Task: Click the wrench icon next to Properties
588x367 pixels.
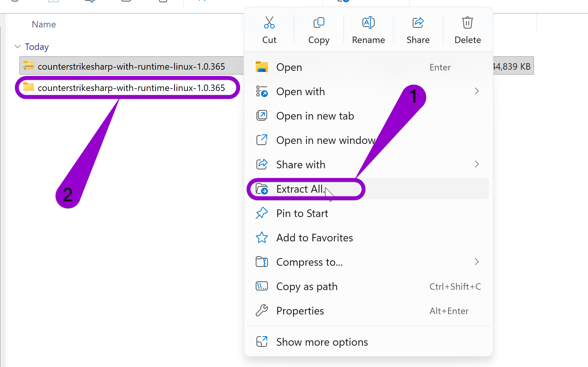Action: point(262,311)
